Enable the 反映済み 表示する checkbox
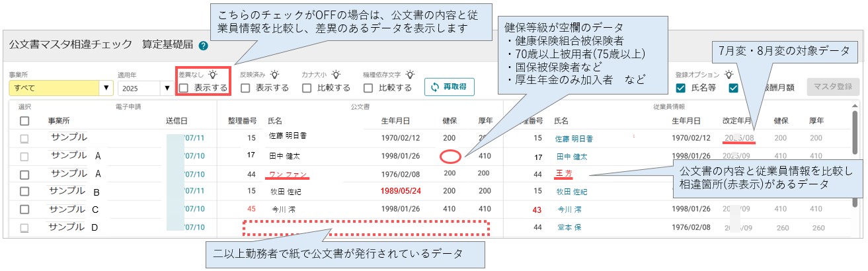 click(x=245, y=87)
